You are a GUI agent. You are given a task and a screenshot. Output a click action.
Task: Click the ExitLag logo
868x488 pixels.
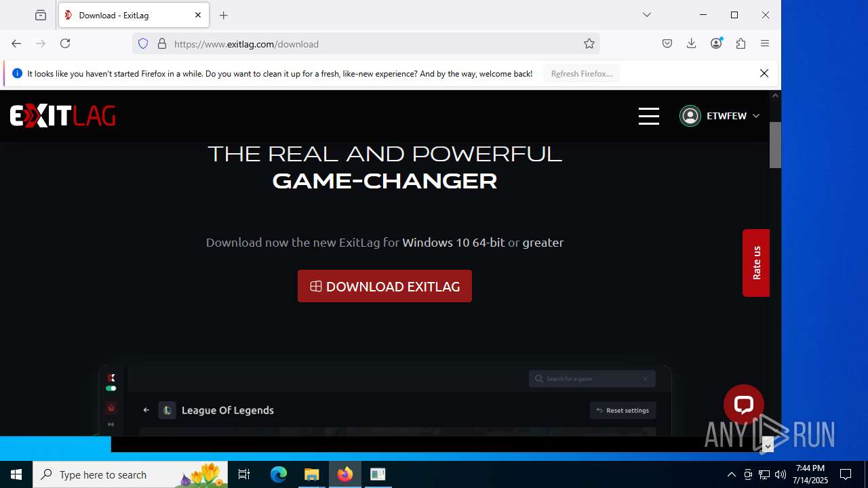coord(62,116)
